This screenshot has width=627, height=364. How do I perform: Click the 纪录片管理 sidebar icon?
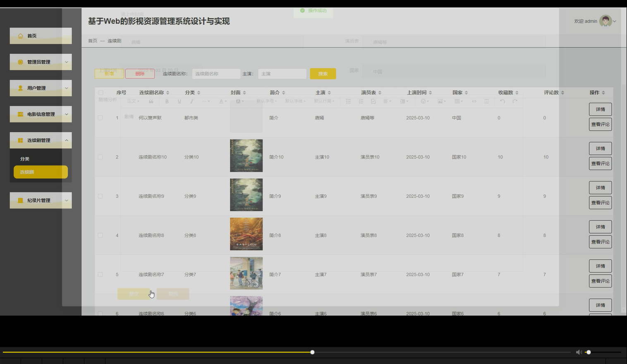click(20, 201)
